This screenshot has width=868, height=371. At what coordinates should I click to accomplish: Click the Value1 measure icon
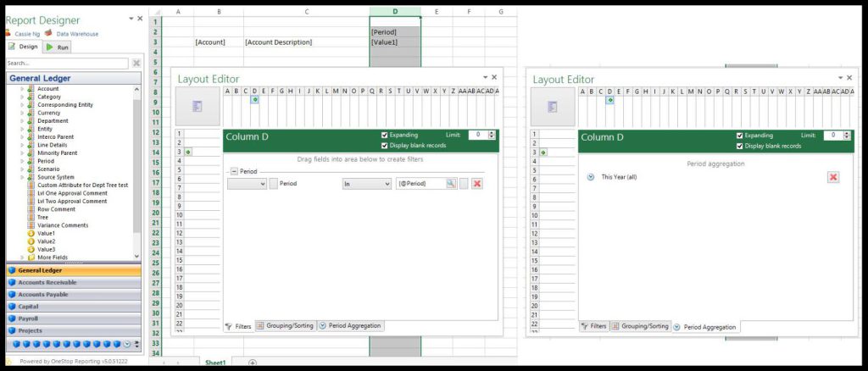[x=31, y=233]
